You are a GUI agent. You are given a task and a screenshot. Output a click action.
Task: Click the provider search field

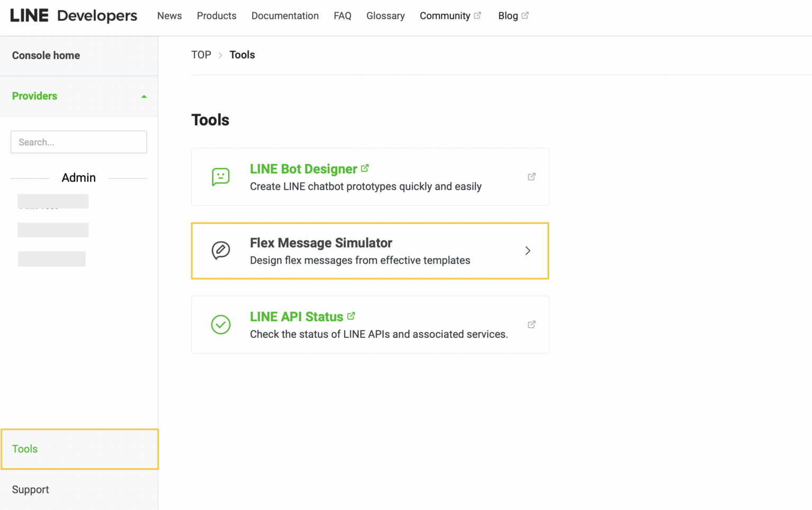pyautogui.click(x=78, y=142)
